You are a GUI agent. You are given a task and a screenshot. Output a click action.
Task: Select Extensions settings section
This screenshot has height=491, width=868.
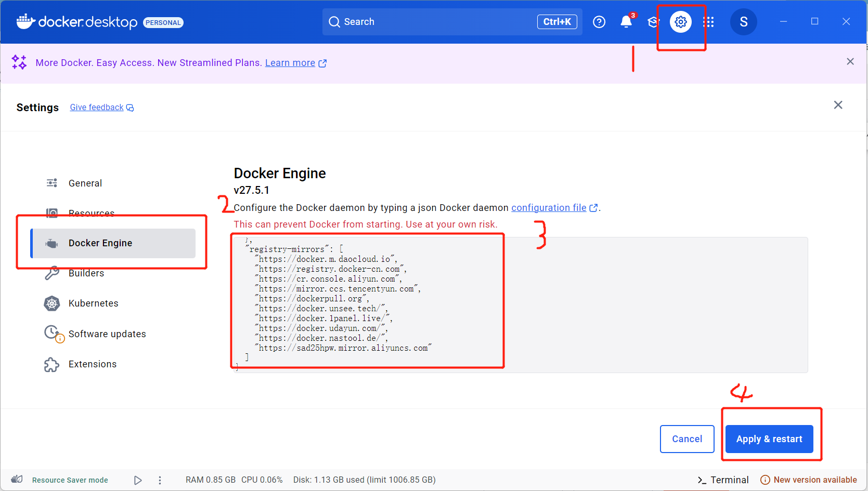click(x=113, y=364)
